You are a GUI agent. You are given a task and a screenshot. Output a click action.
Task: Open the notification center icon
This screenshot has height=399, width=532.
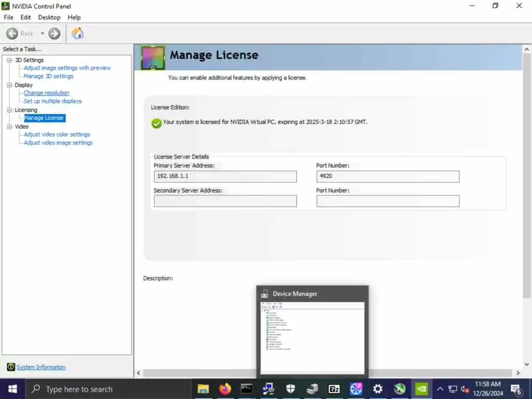516,389
